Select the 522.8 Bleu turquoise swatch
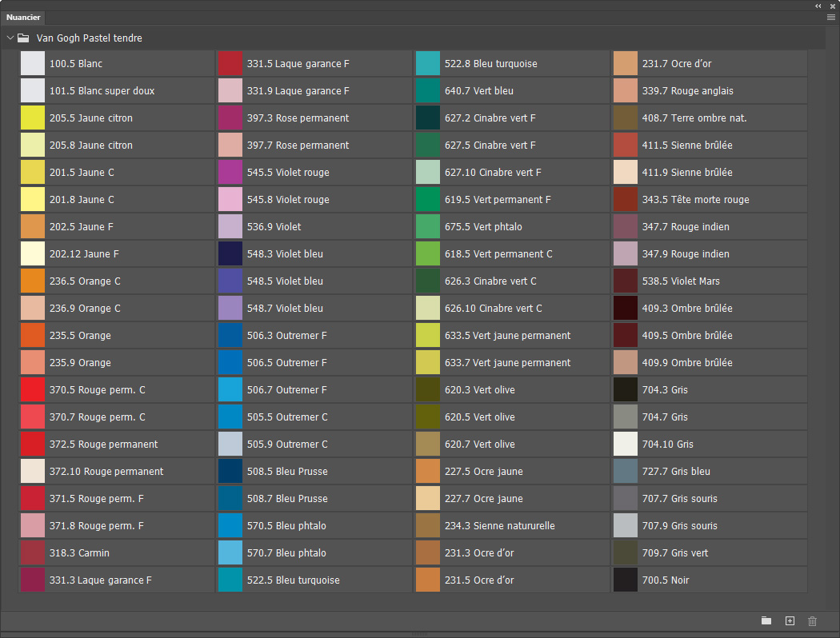Screen dimensions: 840x638 pos(428,64)
